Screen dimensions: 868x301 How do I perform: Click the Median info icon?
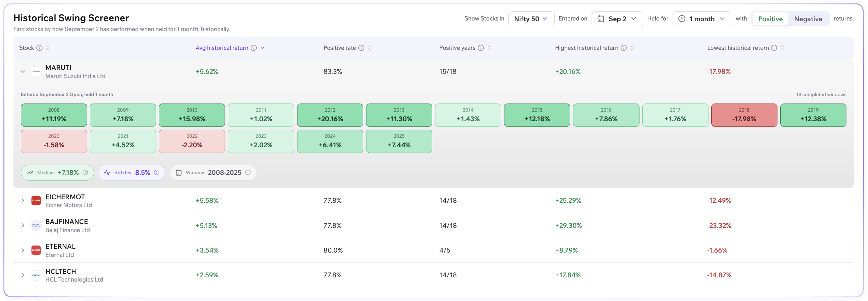point(85,172)
